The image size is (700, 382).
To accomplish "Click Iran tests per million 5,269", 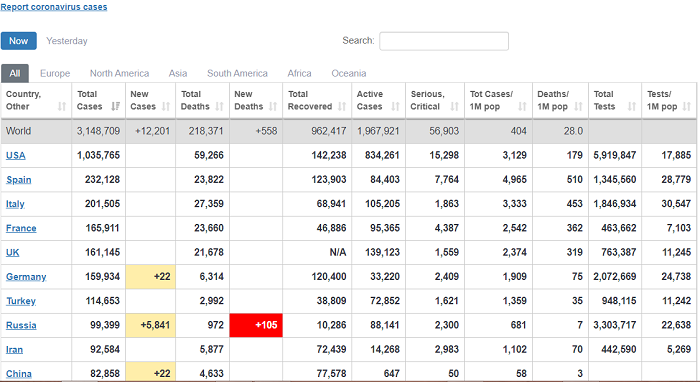I will coord(679,349).
